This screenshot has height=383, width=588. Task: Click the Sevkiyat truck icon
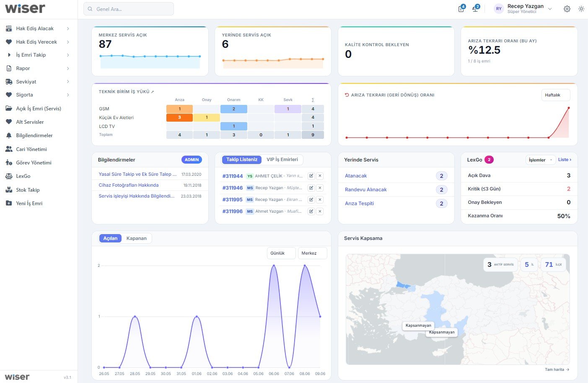click(9, 82)
